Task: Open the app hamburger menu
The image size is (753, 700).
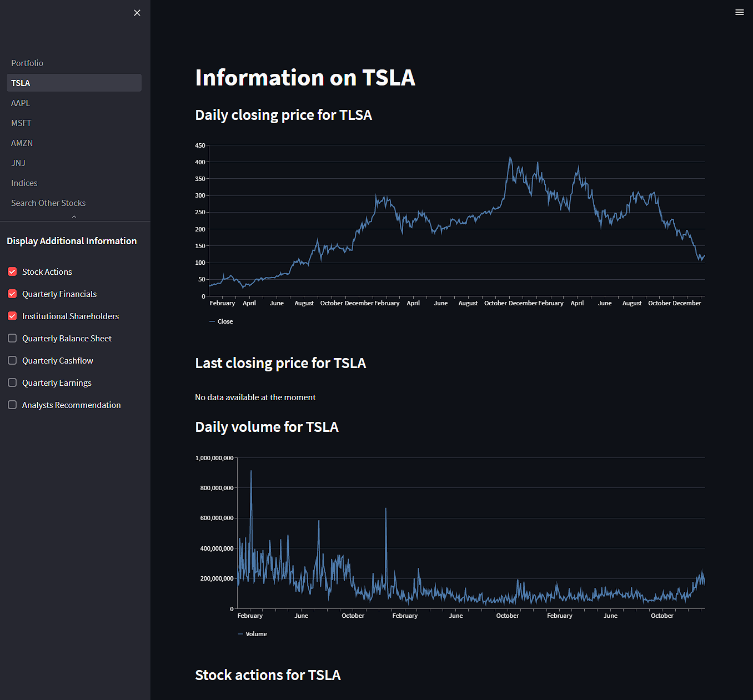Action: click(739, 12)
